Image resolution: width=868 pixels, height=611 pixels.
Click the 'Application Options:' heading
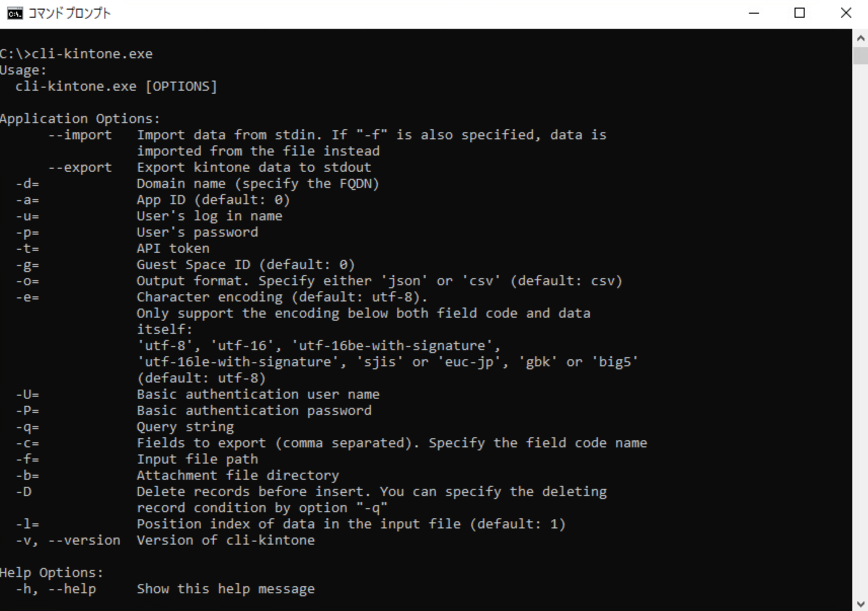click(x=80, y=119)
